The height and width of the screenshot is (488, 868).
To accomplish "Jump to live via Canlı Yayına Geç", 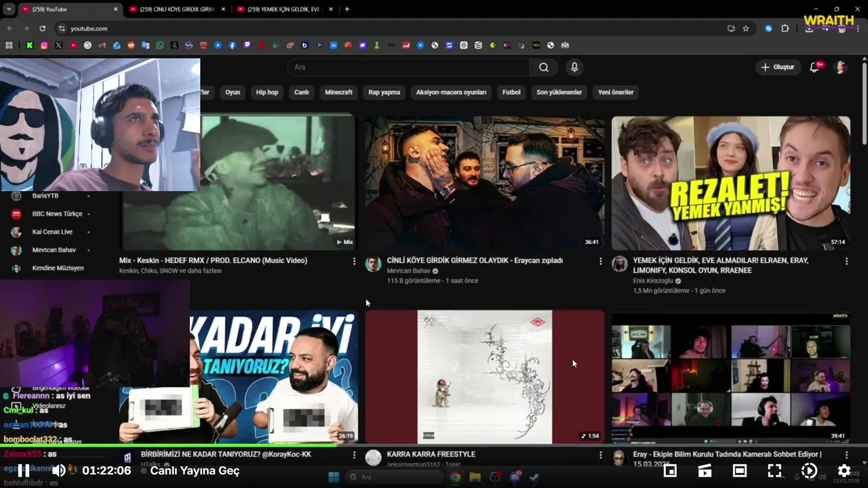I will tap(195, 470).
